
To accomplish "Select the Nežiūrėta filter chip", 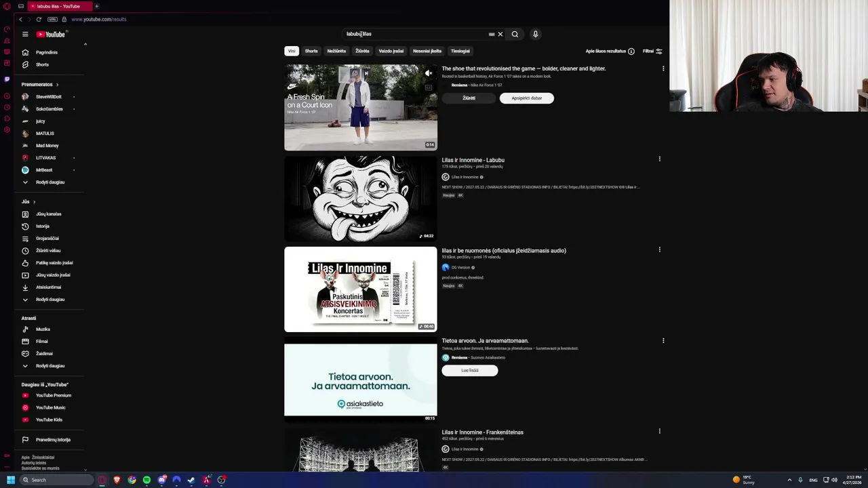I will point(336,51).
